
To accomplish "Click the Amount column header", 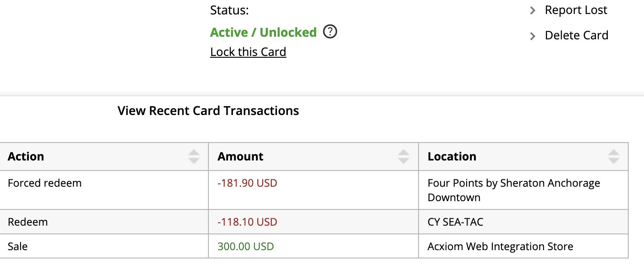I will click(x=313, y=157).
